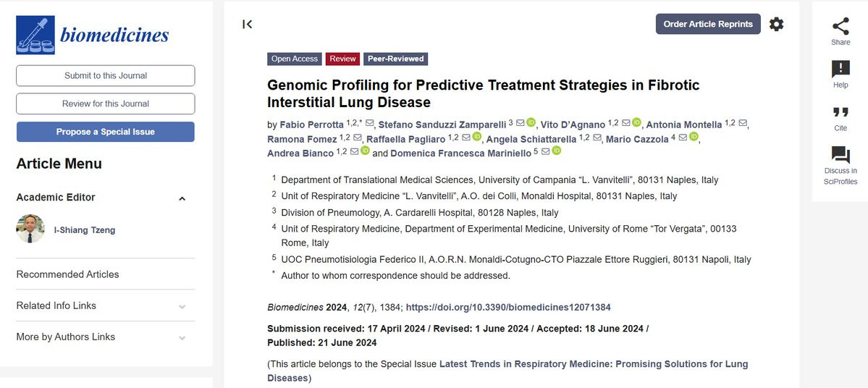
Task: Open the settings gear icon
Action: [776, 24]
